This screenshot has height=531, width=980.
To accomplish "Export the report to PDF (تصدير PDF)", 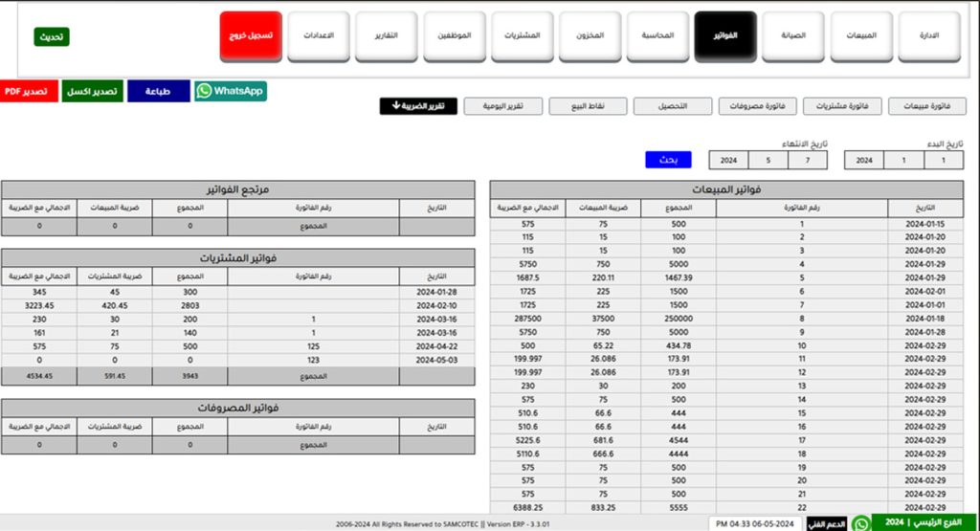I will 27,92.
